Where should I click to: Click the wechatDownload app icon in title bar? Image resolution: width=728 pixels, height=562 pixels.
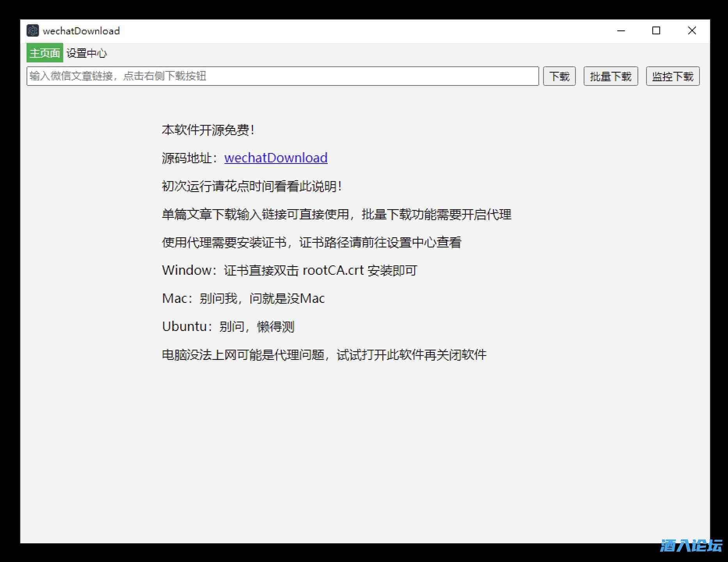(x=32, y=30)
